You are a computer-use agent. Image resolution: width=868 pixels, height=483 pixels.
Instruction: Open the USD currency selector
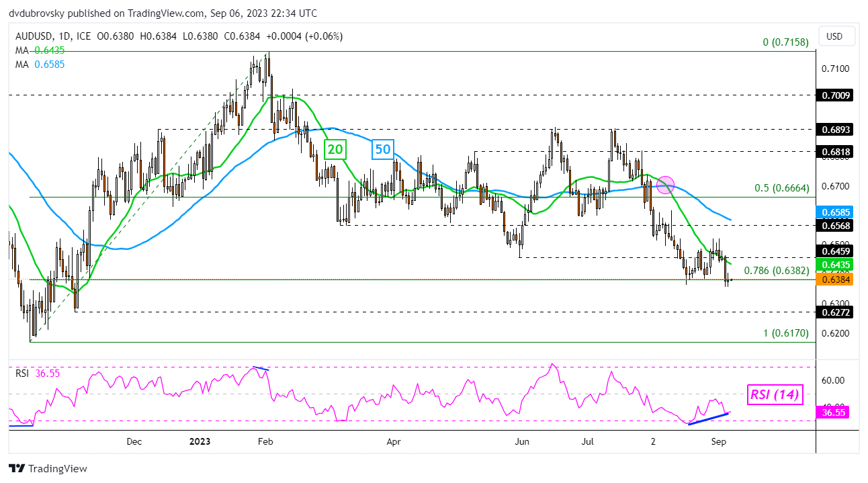click(834, 36)
